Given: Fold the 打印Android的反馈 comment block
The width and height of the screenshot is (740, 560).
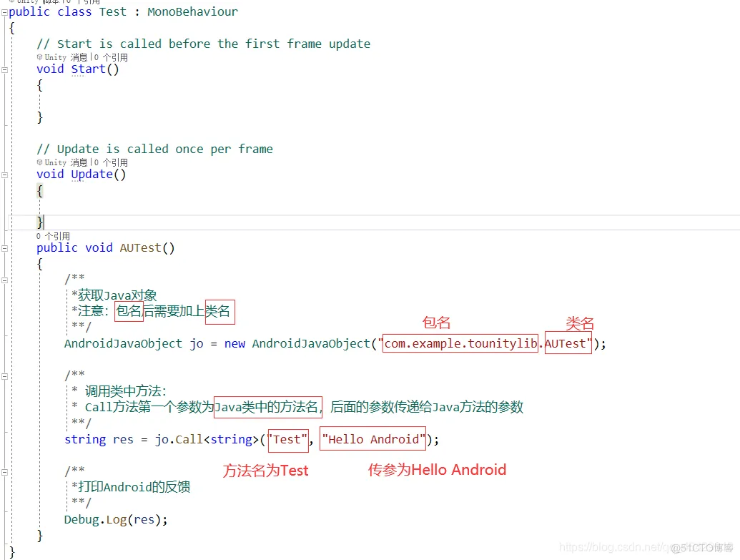Looking at the screenshot, I should [x=4, y=473].
